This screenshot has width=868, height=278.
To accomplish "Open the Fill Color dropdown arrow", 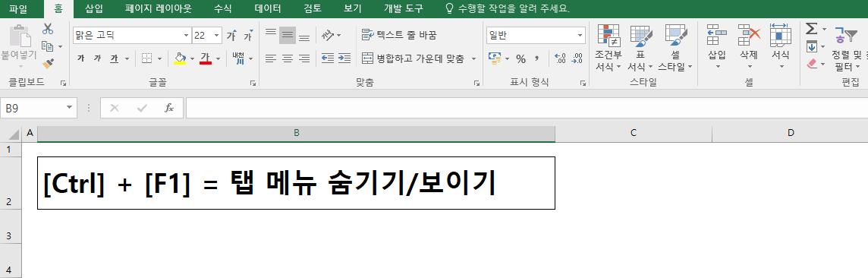I will [192, 58].
